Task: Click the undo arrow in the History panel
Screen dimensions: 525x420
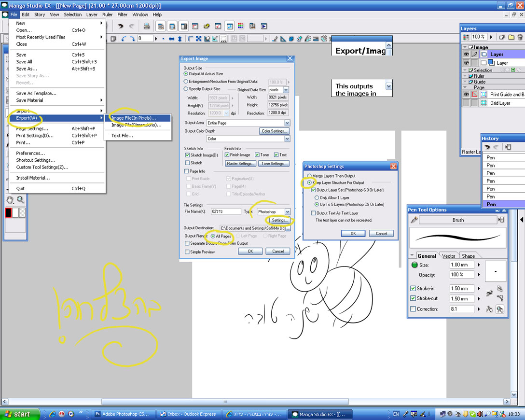Action: (x=487, y=147)
